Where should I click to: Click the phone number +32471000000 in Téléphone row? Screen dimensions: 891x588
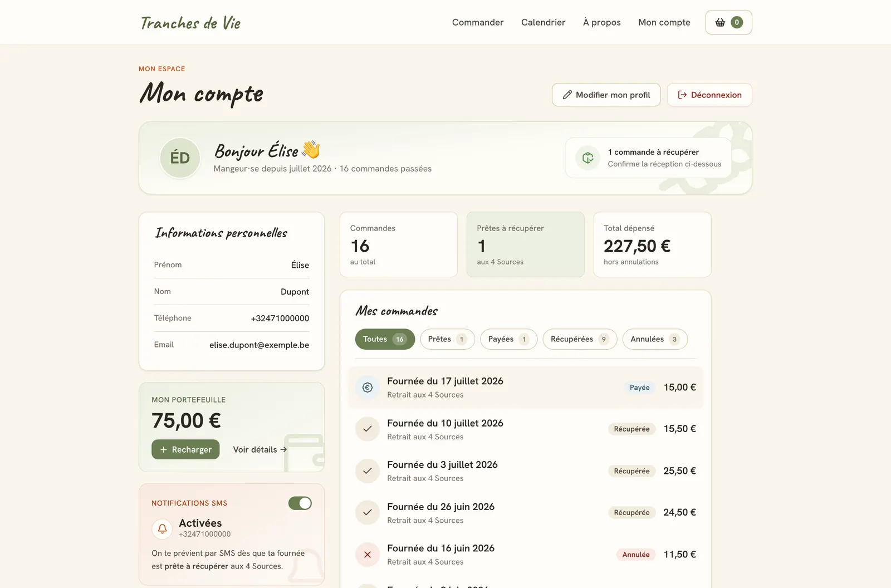(x=280, y=318)
